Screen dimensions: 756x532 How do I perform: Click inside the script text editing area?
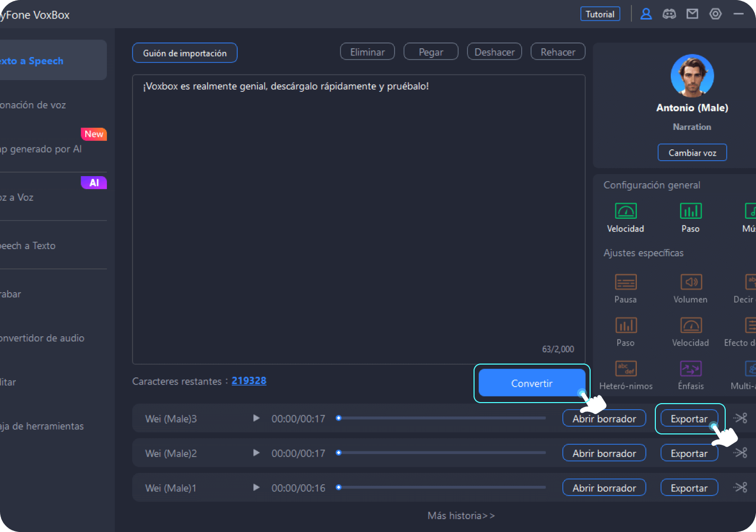tap(358, 216)
